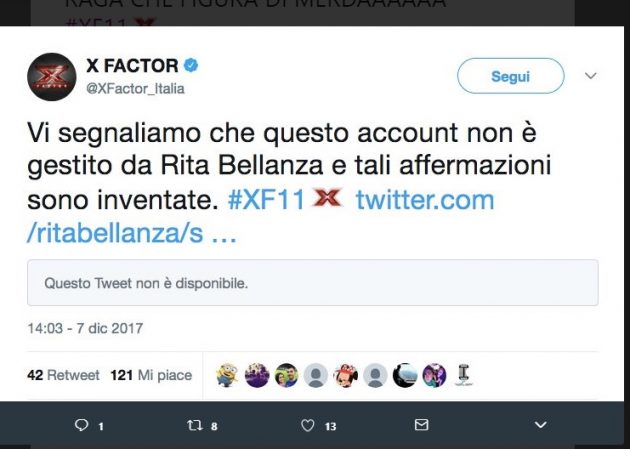Expand the chevron in bottom action bar
This screenshot has width=630, height=449.
point(540,425)
